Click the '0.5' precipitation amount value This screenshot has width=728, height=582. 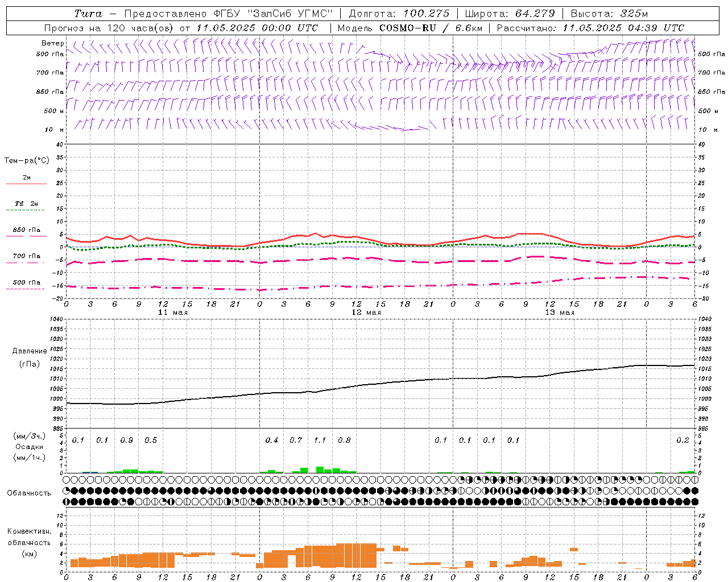[x=151, y=440]
